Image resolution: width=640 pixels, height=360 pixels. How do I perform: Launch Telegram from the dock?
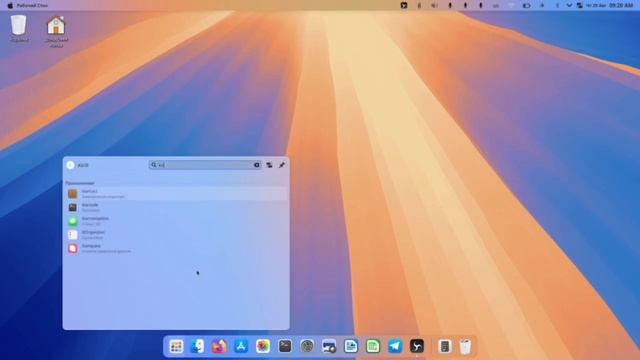pyautogui.click(x=395, y=347)
